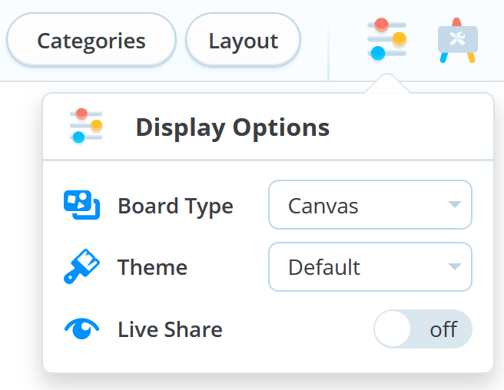The width and height of the screenshot is (504, 390).
Task: Open the Layout menu
Action: [x=243, y=40]
